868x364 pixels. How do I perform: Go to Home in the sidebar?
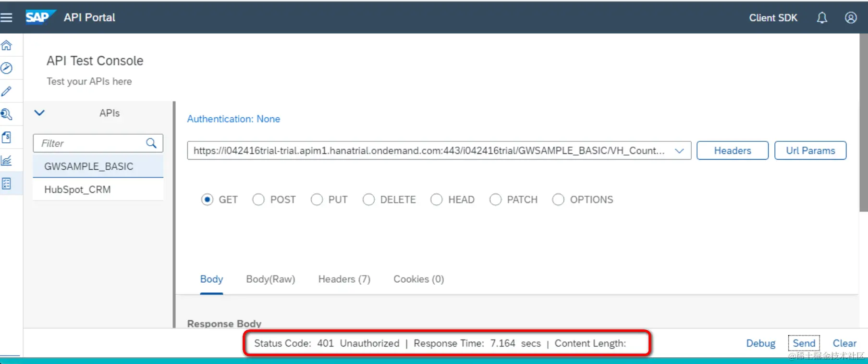(6, 45)
